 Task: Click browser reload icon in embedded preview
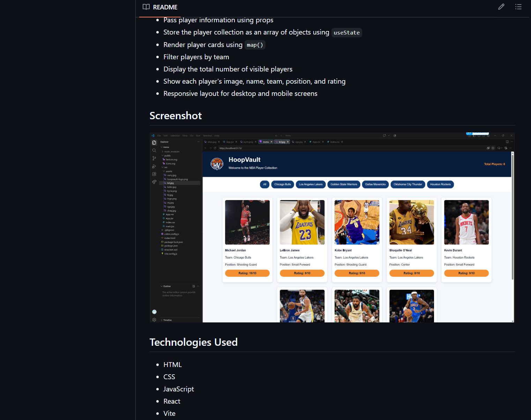[215, 148]
